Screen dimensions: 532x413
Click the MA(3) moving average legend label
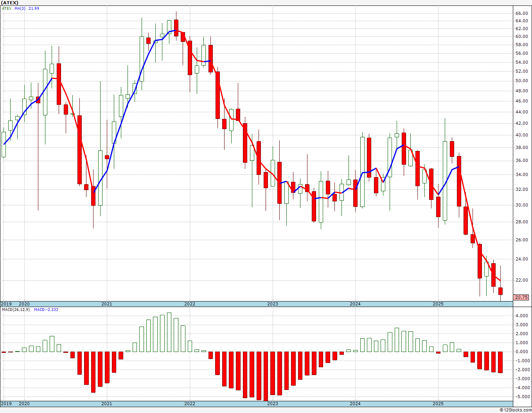click(20, 8)
